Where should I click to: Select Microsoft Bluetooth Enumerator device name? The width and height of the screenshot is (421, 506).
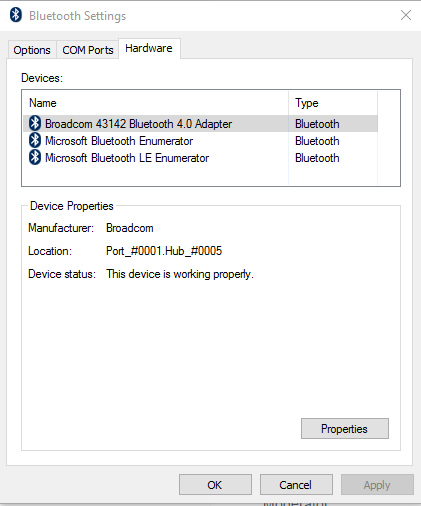[x=119, y=141]
